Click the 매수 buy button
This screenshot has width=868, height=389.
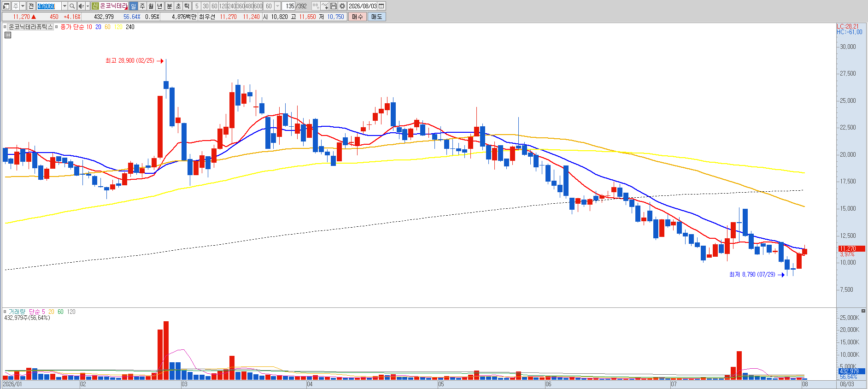point(358,17)
